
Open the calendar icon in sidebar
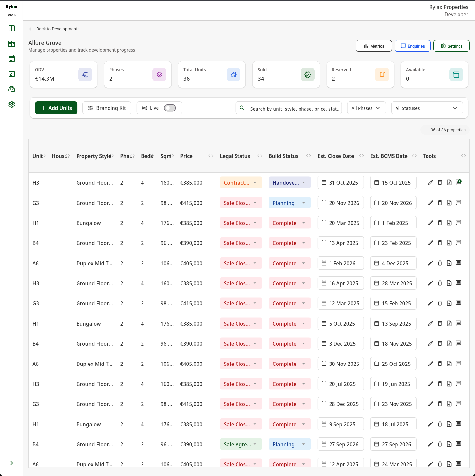coord(12,59)
